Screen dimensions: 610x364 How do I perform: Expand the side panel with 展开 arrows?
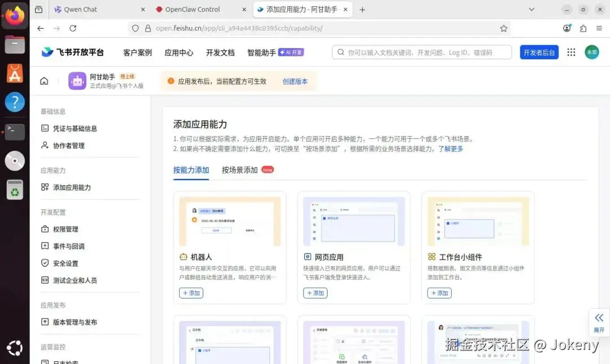tap(599, 323)
